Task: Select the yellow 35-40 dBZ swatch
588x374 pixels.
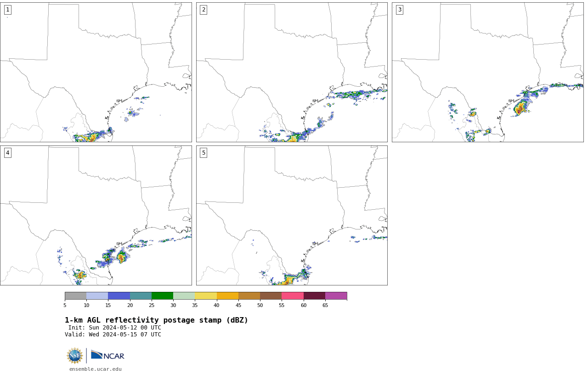Action: [x=206, y=296]
